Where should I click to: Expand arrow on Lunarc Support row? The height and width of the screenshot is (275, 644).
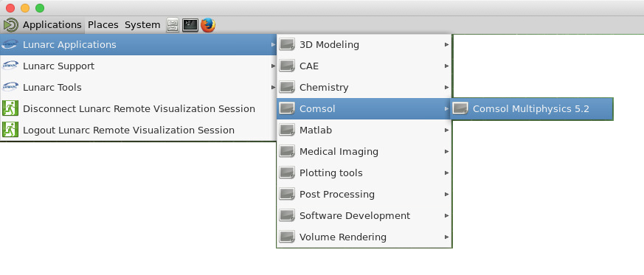(x=274, y=66)
